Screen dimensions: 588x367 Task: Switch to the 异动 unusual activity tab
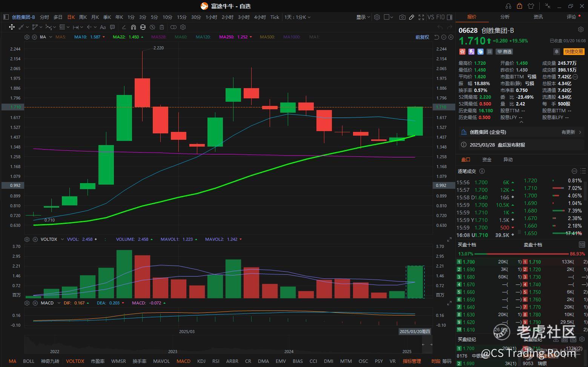click(x=508, y=159)
